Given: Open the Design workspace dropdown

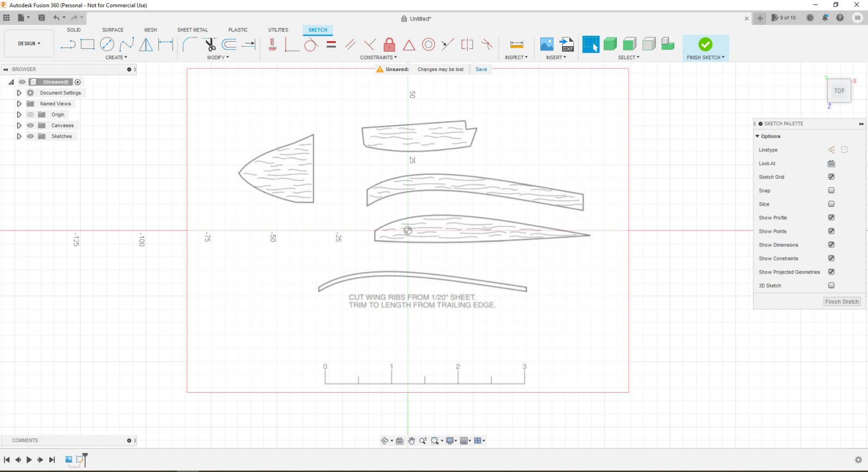Looking at the screenshot, I should click(29, 43).
